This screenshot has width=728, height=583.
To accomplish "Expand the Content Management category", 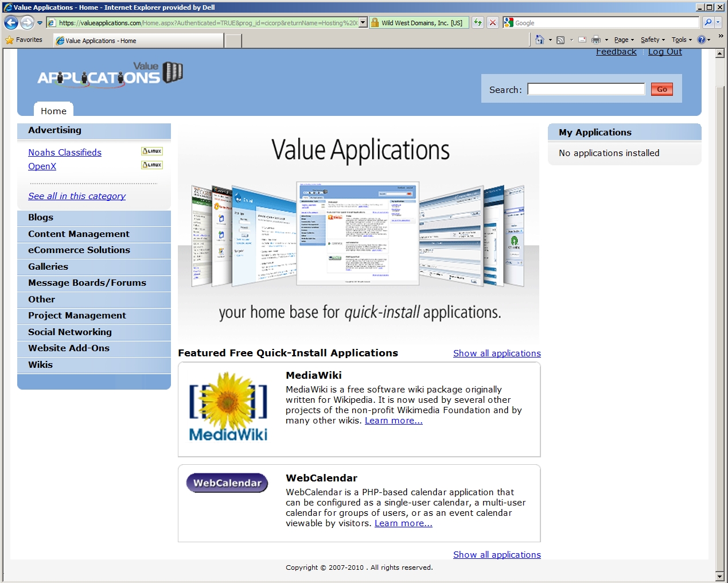I will (94, 235).
